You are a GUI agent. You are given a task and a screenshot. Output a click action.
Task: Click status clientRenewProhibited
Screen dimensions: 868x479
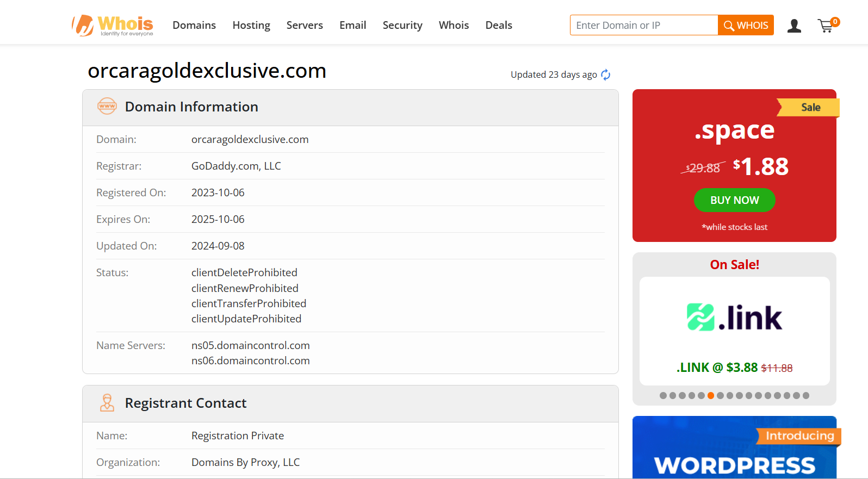245,288
